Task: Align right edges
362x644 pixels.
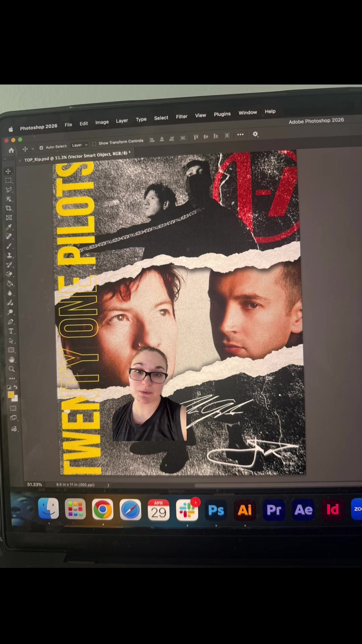Action: click(172, 139)
